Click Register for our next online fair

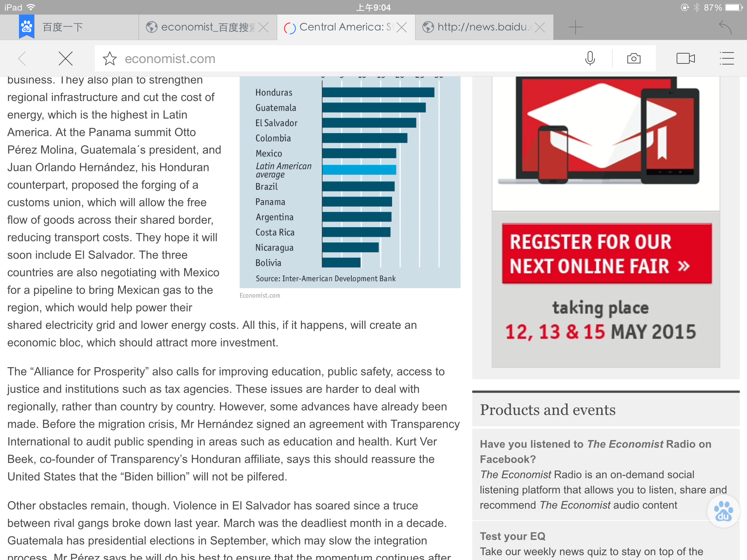[607, 254]
